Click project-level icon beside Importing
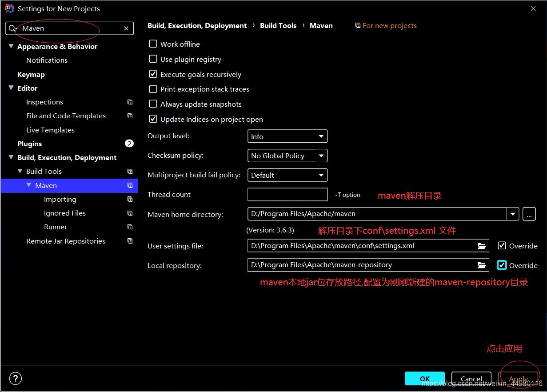This screenshot has height=392, width=547. pyautogui.click(x=130, y=200)
